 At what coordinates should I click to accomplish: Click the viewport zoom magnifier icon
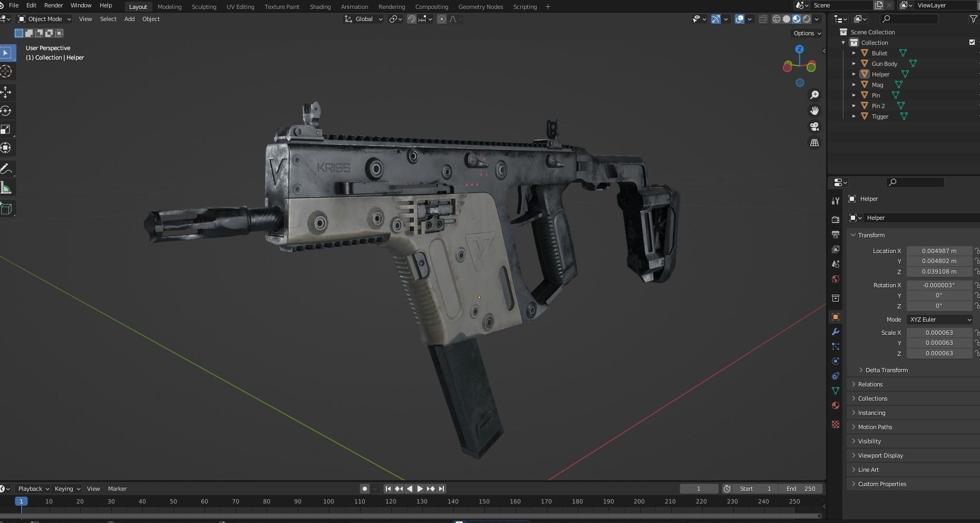814,95
